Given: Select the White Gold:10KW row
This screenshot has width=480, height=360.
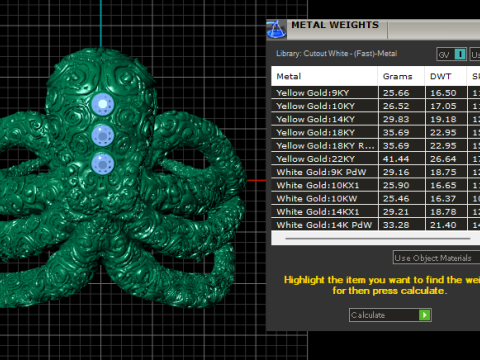Looking at the screenshot, I should point(376,199).
